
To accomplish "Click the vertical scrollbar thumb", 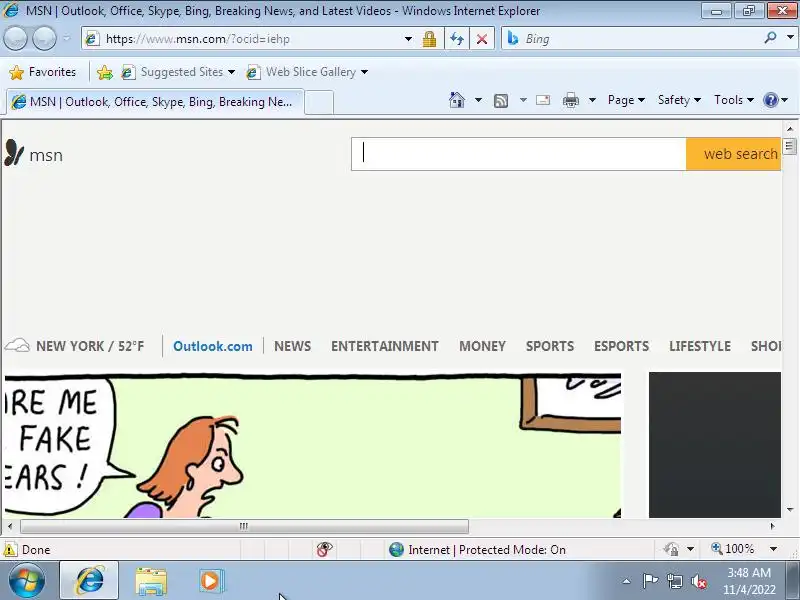I will [790, 146].
